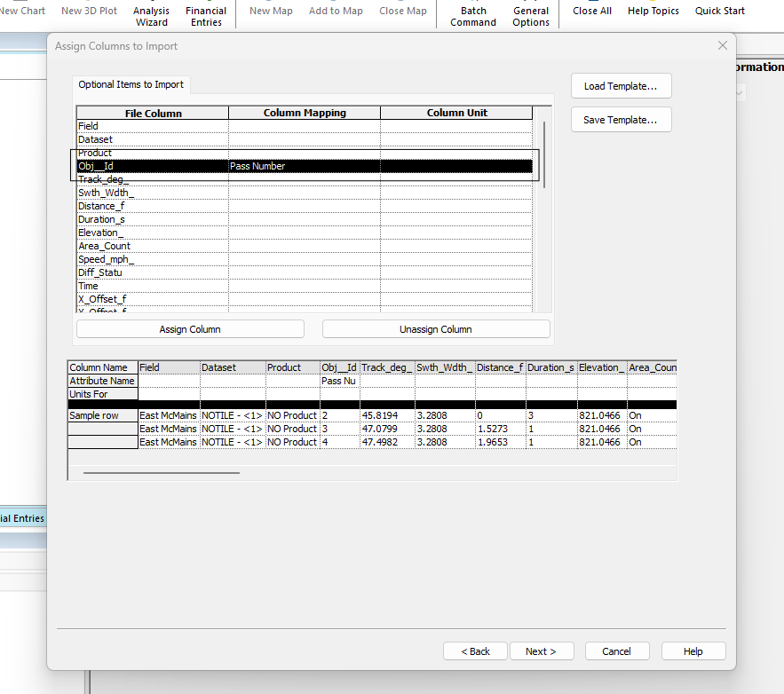Select the Swth_Wdth_ row
Screen dimensions: 784x694
[305, 193]
